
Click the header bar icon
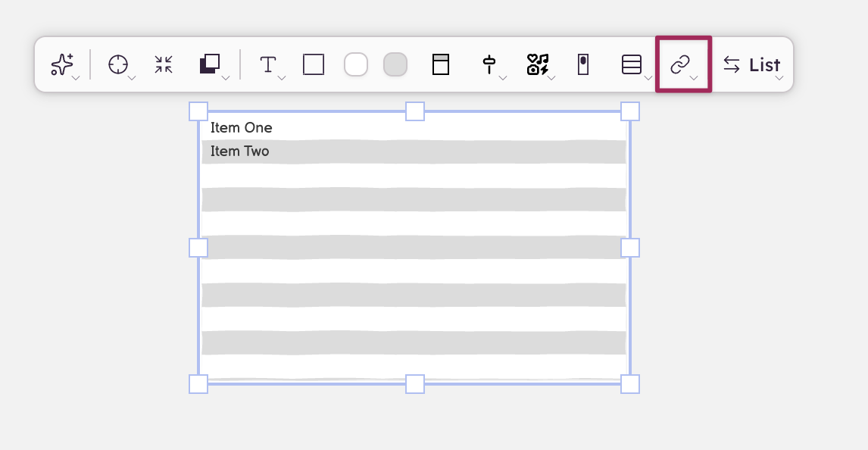441,65
